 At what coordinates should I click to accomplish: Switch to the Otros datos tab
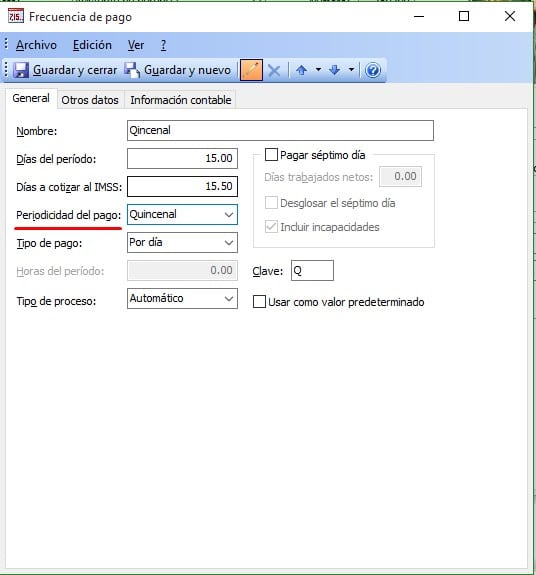tap(90, 100)
